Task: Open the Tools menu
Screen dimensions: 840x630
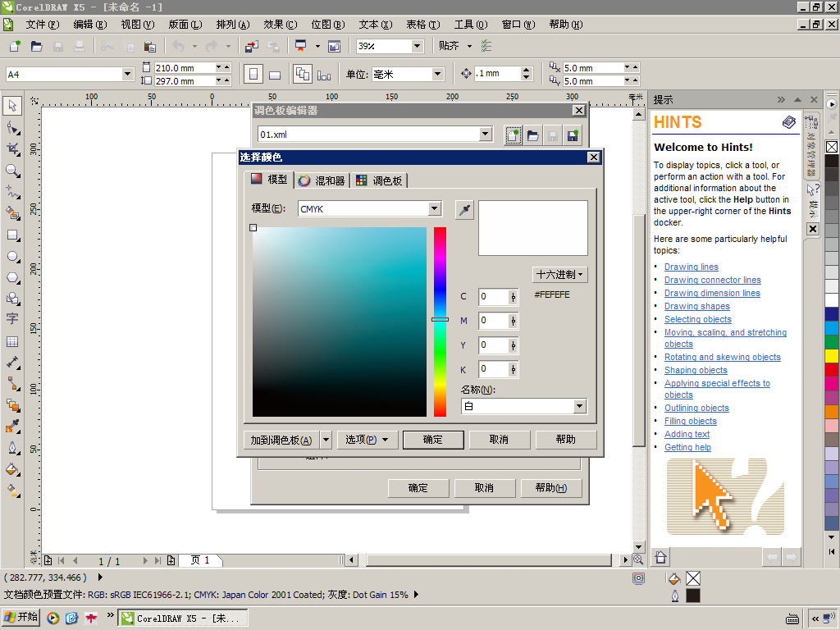Action: click(x=471, y=25)
